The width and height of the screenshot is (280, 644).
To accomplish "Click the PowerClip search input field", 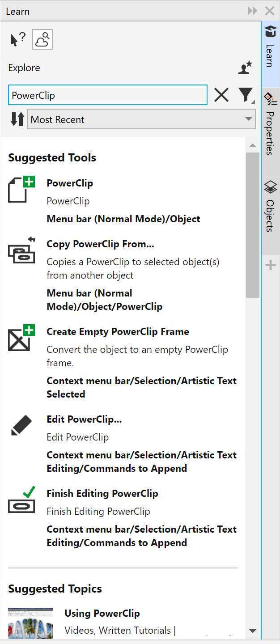I will (x=107, y=95).
